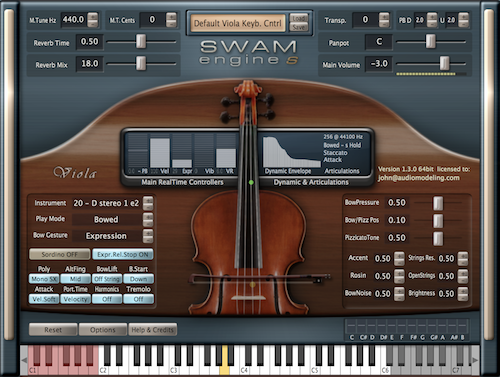
Task: Open Bow Gesture 'Expression' selector
Action: tap(106, 236)
